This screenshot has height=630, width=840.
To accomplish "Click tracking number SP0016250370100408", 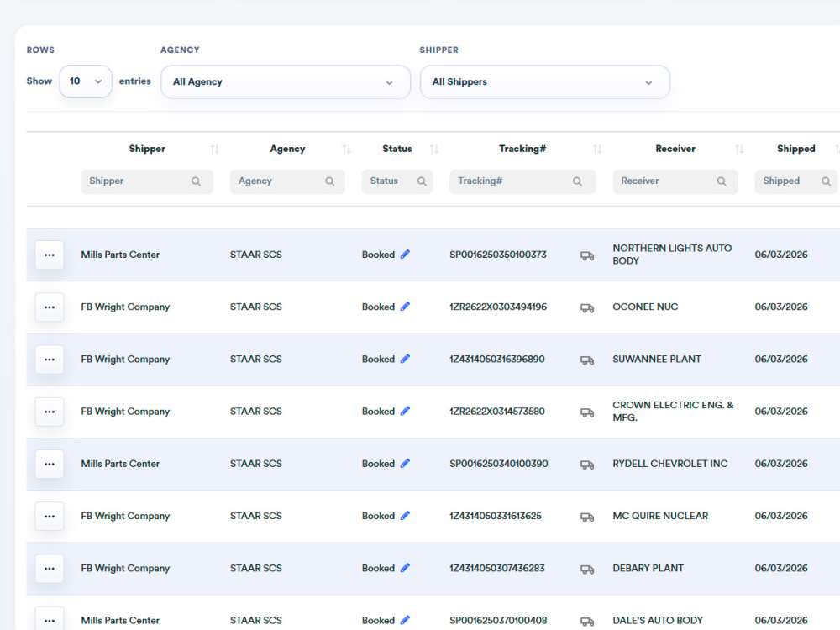I will tap(498, 621).
